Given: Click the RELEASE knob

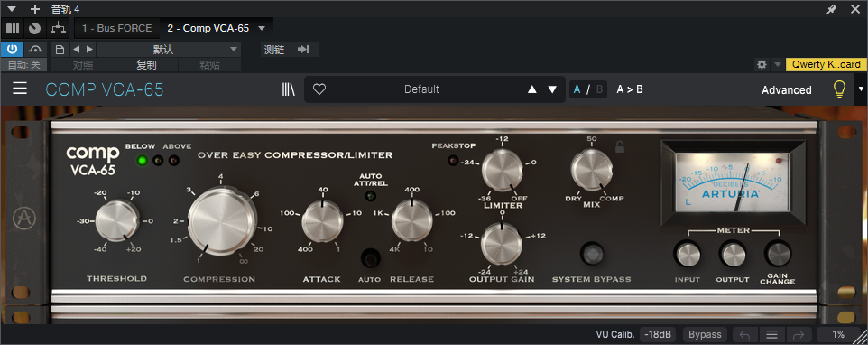Looking at the screenshot, I should [x=412, y=221].
